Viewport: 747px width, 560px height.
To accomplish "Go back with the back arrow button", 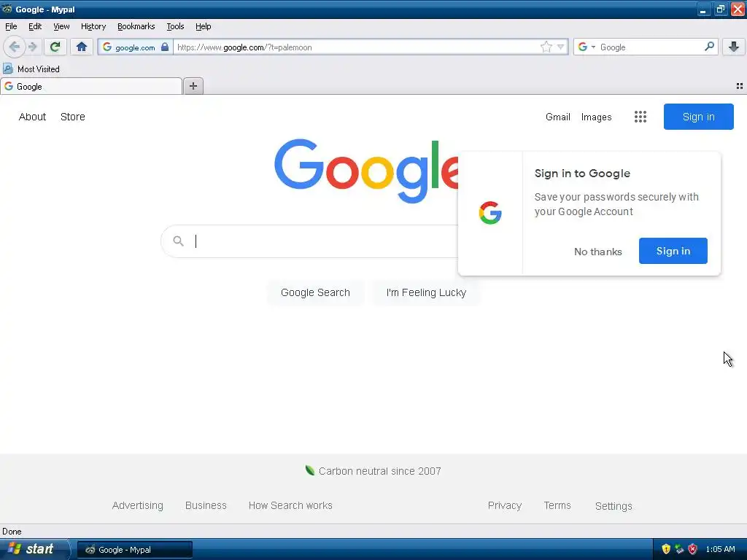I will coord(14,47).
